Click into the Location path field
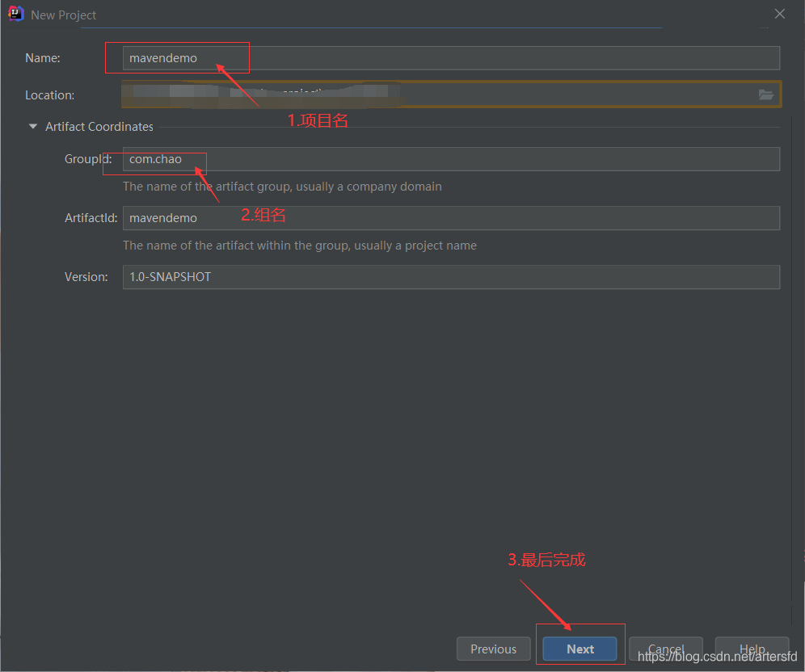This screenshot has height=672, width=805. pyautogui.click(x=451, y=94)
